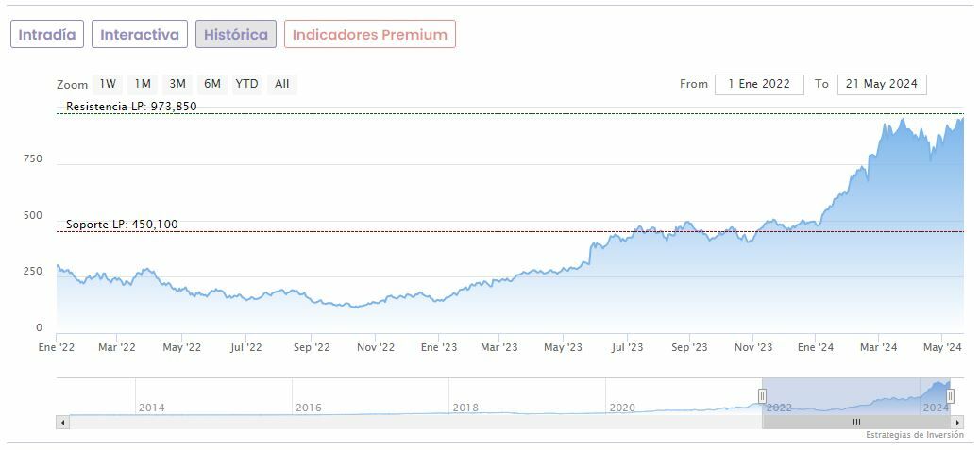980x450 pixels.
Task: Click the To date field
Action: tap(882, 84)
